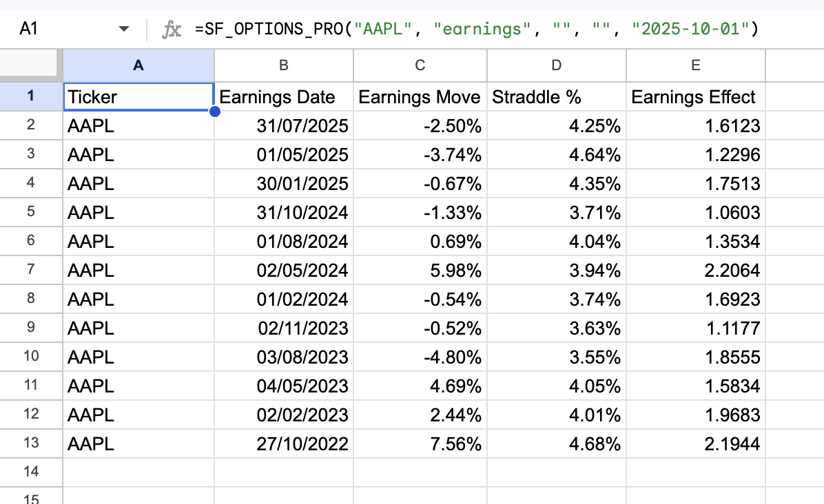Click date cell 31/07/2025
824x504 pixels.
(x=284, y=125)
